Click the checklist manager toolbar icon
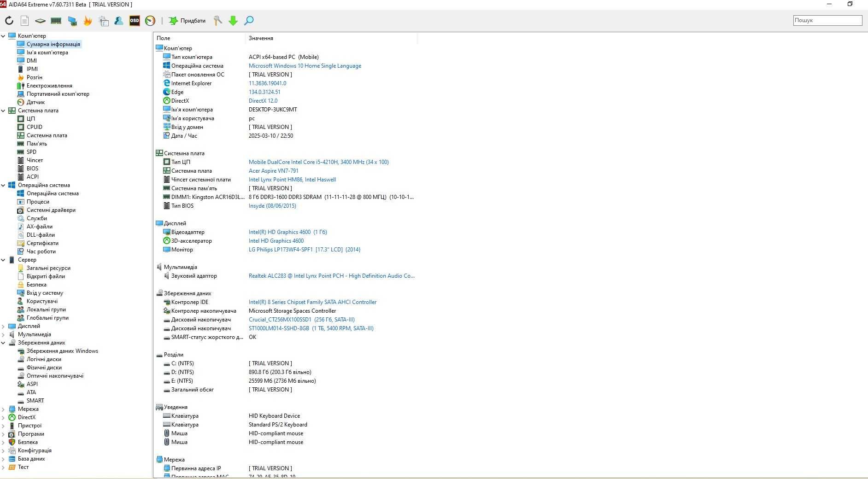 tap(104, 21)
